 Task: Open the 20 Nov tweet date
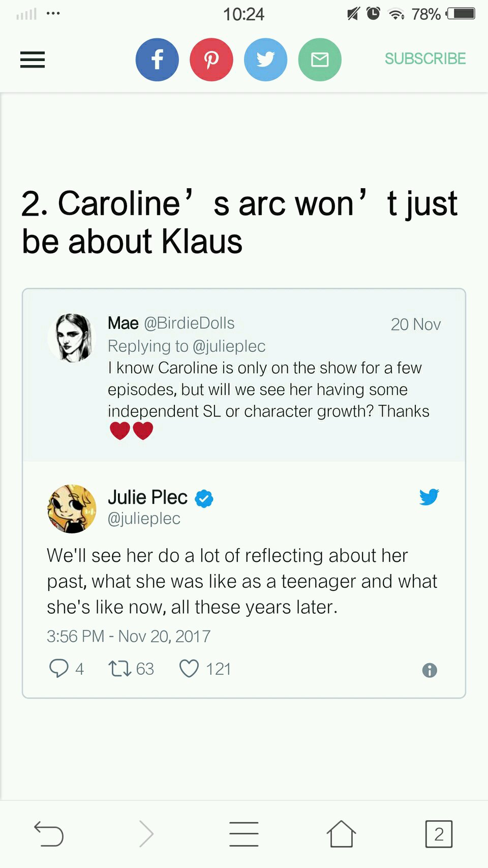click(415, 324)
